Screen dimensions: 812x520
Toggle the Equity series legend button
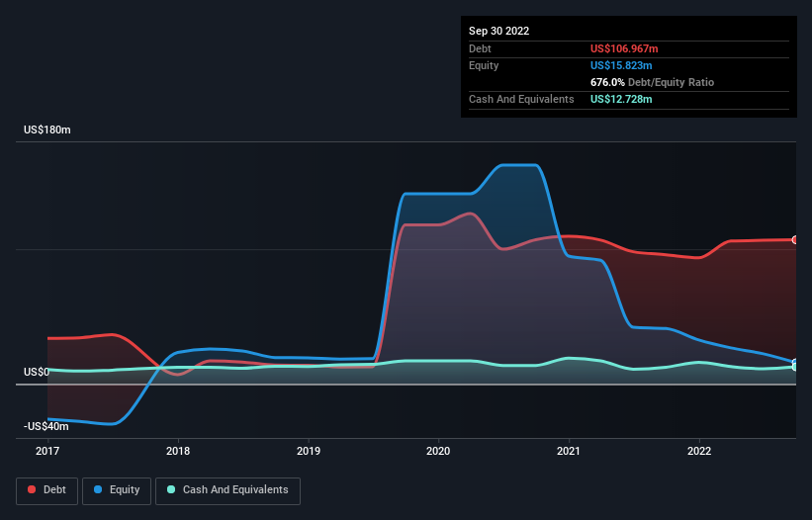(117, 490)
